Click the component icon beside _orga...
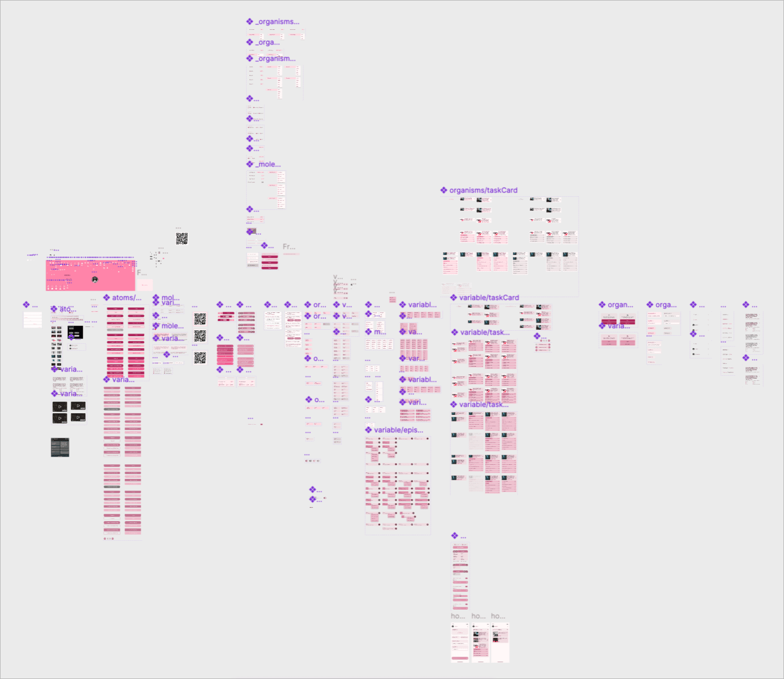This screenshot has width=784, height=679. 250,42
